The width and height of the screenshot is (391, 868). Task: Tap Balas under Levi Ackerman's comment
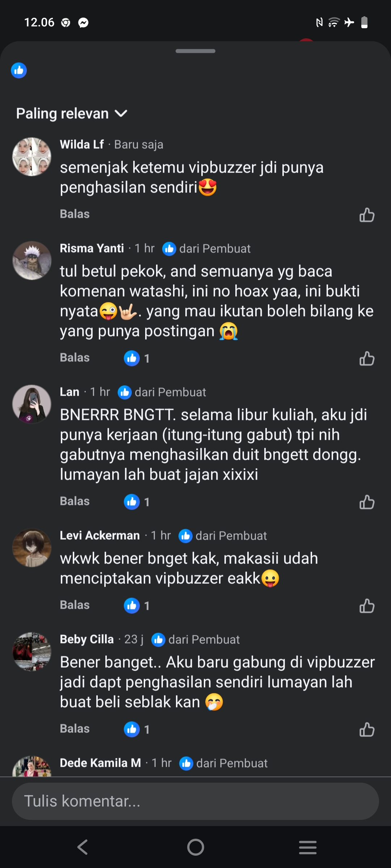(75, 605)
